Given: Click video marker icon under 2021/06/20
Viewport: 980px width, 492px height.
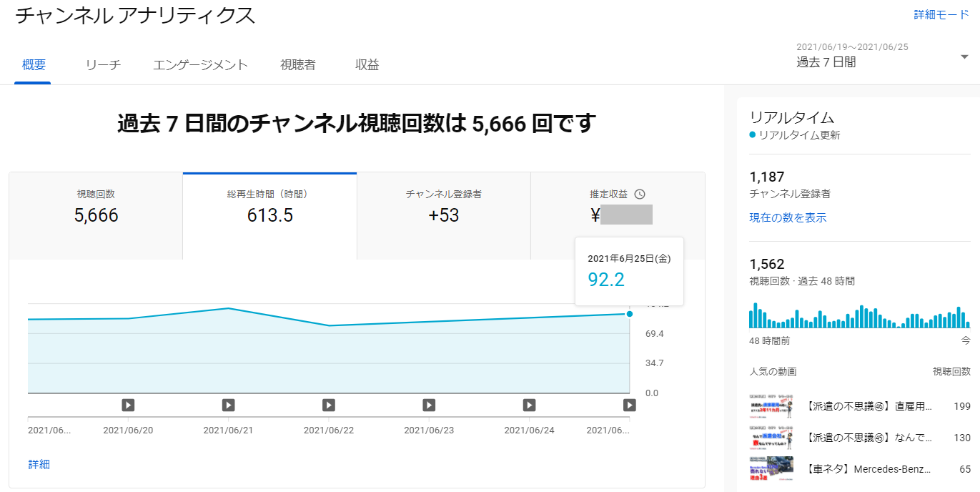Looking at the screenshot, I should pos(128,405).
